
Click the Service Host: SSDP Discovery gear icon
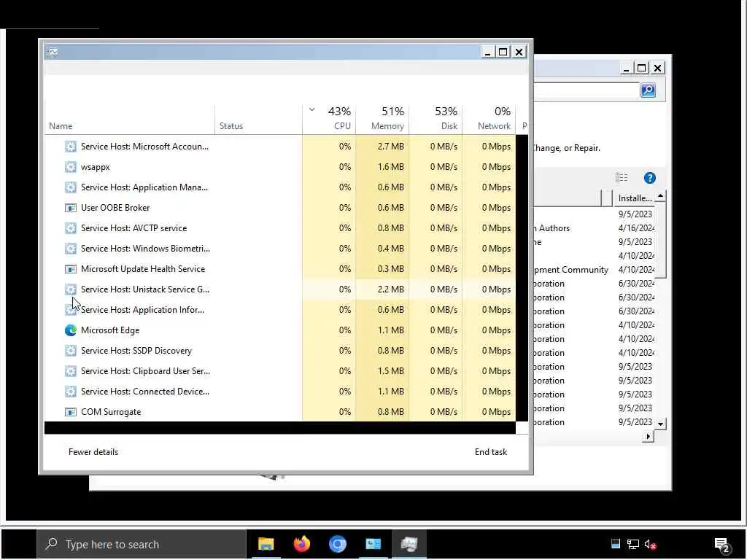pos(71,351)
